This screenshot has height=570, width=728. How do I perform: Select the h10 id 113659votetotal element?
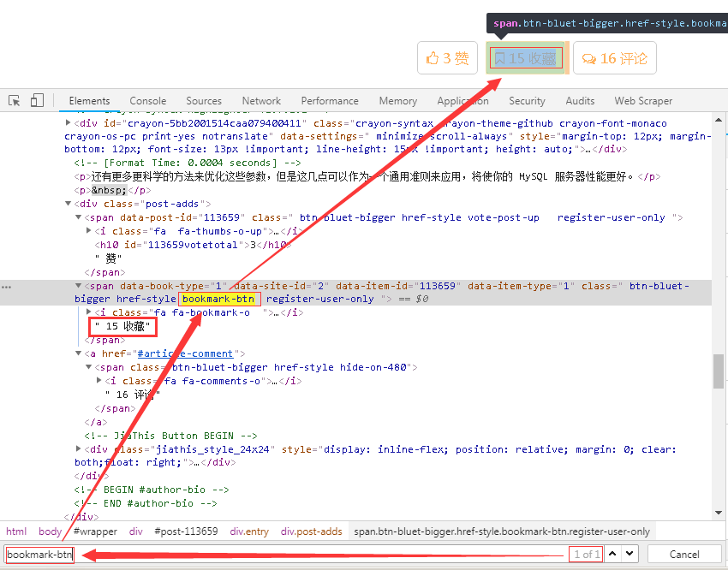point(193,245)
